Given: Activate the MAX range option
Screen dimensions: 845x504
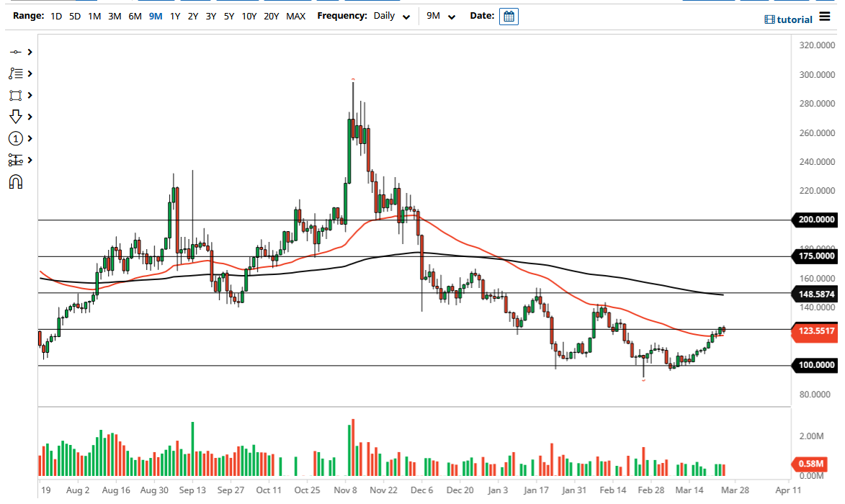Looking at the screenshot, I should click(x=295, y=14).
